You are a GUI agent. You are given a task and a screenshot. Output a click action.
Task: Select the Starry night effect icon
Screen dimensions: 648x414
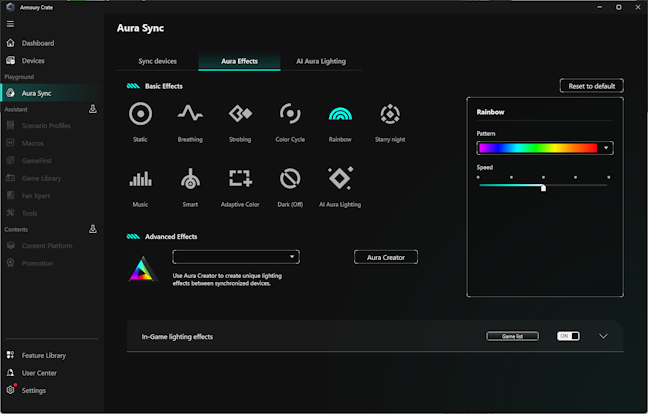point(390,114)
